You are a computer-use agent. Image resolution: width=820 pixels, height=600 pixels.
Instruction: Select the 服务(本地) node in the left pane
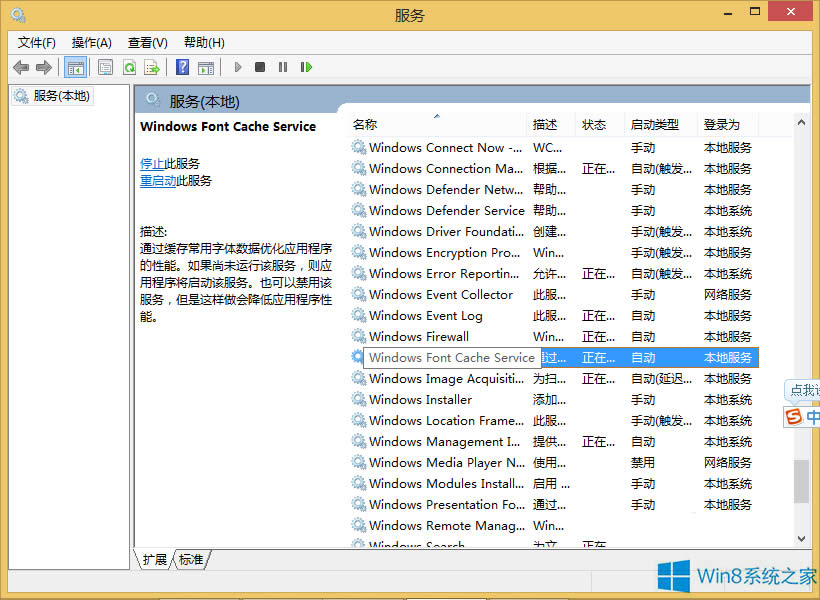point(62,95)
